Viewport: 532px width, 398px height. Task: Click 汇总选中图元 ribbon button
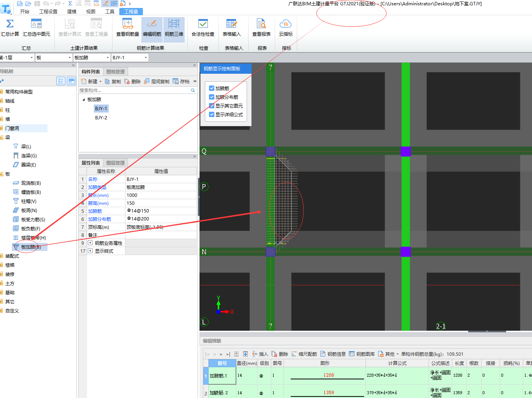click(36, 28)
